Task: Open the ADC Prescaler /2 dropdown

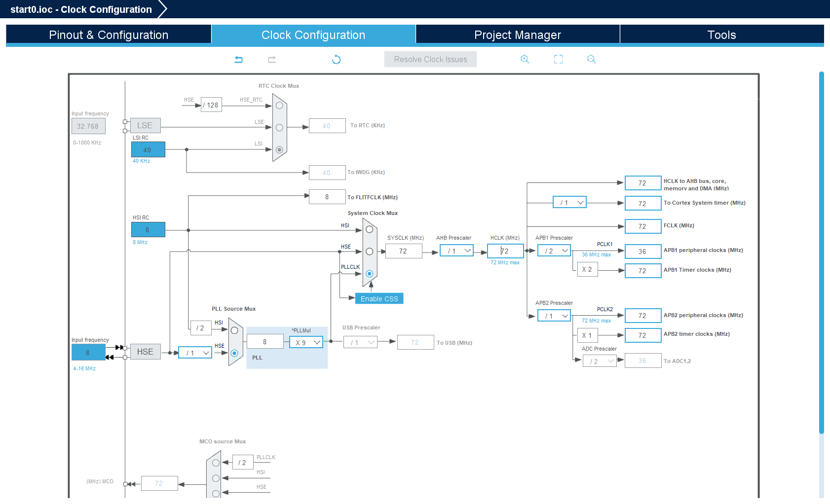Action: [600, 361]
